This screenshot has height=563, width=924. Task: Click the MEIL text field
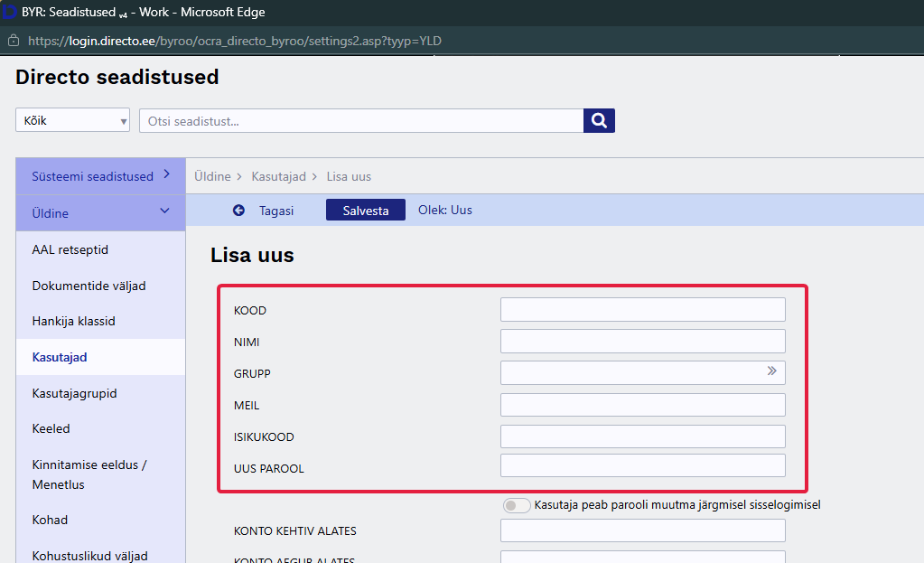(x=642, y=405)
